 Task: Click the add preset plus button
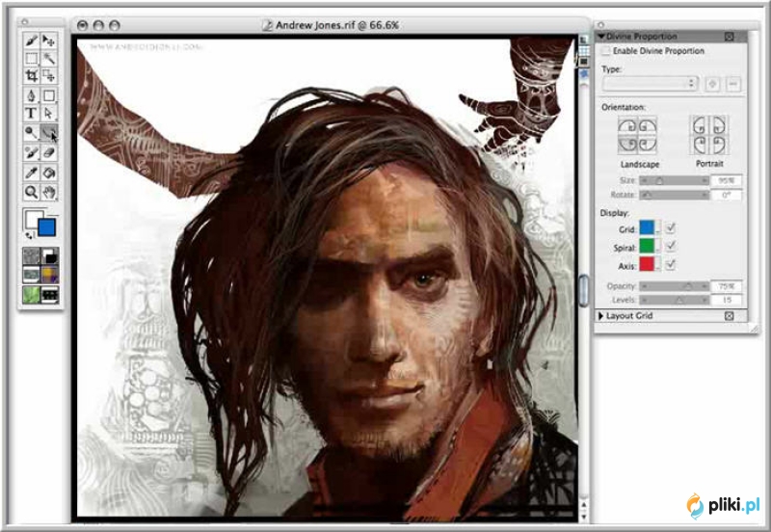point(712,84)
